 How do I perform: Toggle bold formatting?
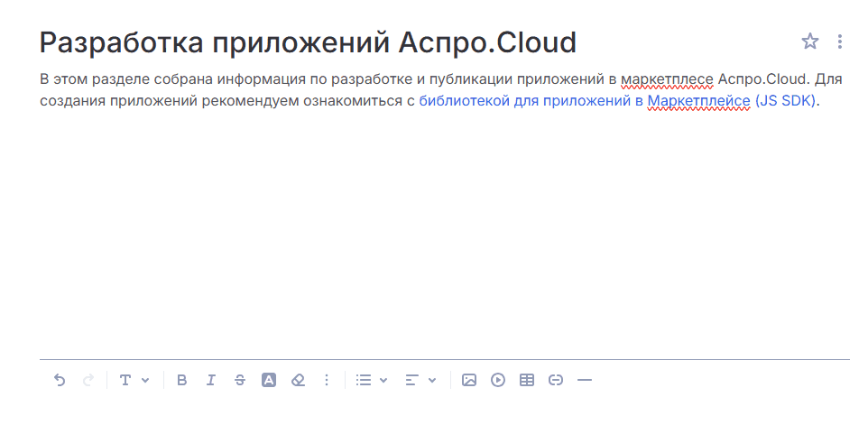click(181, 380)
